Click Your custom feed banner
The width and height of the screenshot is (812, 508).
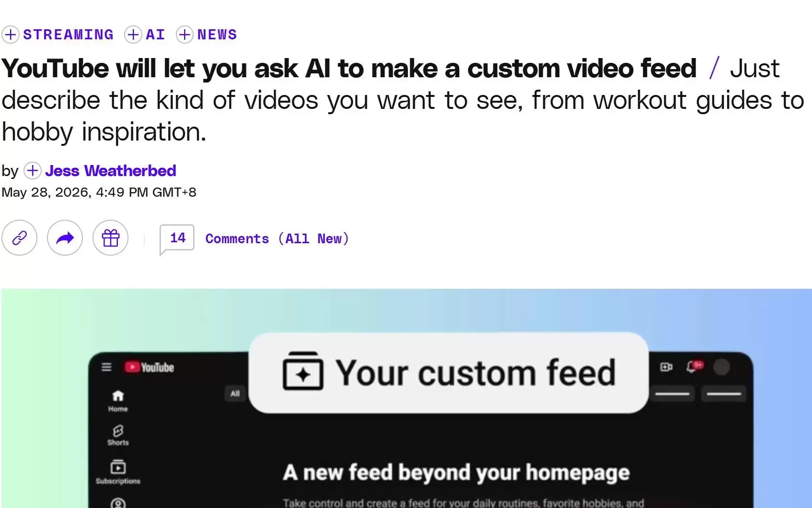point(449,373)
